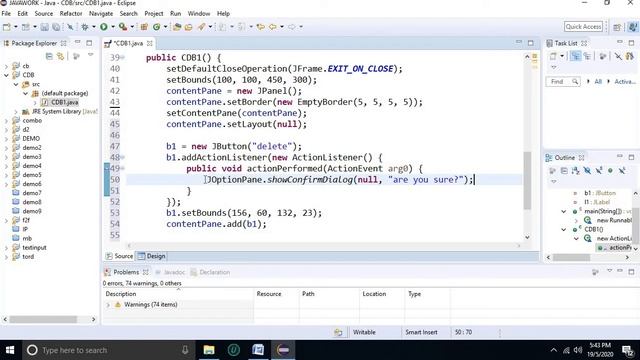The height and width of the screenshot is (360, 640).
Task: Select the textinput project
Action: [x=34, y=247]
